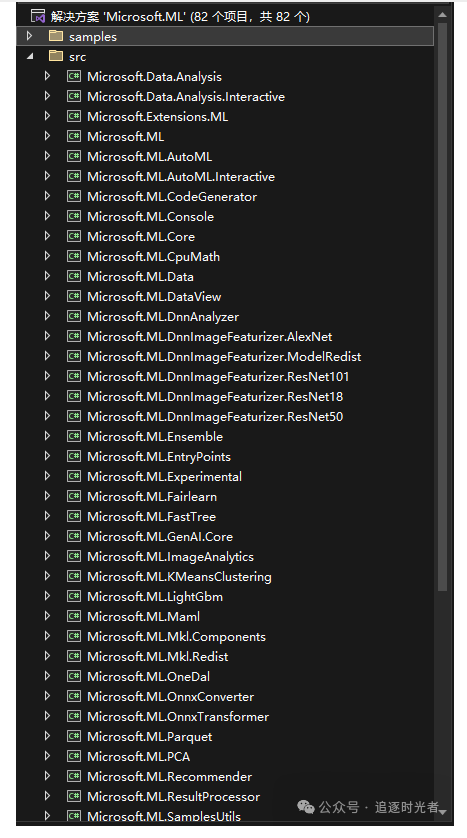Click the scroll up arrow of scrollbar

[x=442, y=15]
